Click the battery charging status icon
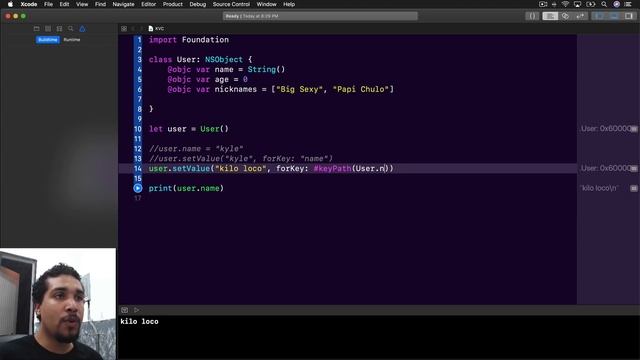 (x=591, y=4)
